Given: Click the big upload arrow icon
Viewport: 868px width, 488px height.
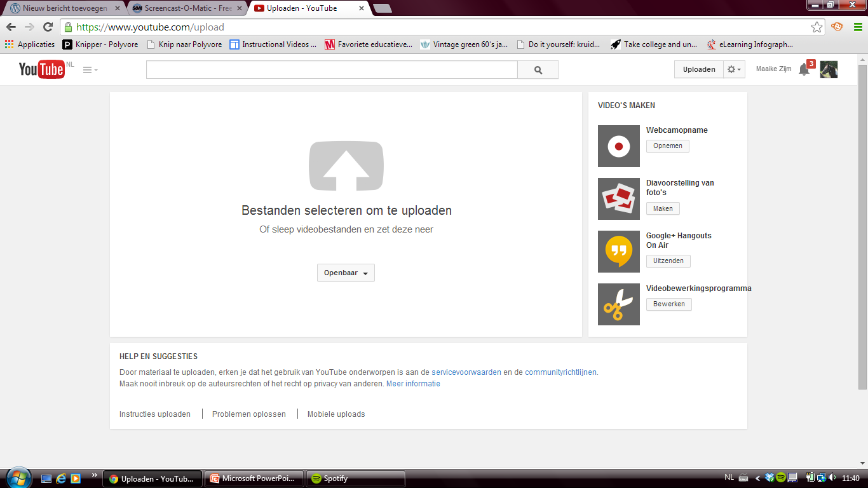Looking at the screenshot, I should coord(346,166).
